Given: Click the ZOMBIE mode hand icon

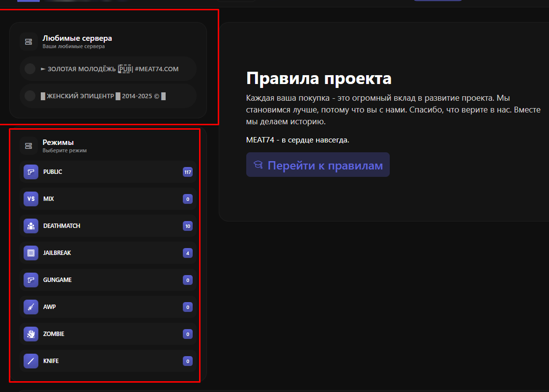Looking at the screenshot, I should [30, 334].
